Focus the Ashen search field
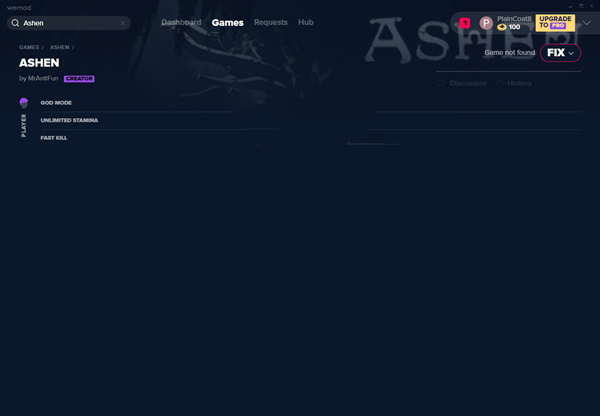Image resolution: width=600 pixels, height=416 pixels. coord(69,23)
